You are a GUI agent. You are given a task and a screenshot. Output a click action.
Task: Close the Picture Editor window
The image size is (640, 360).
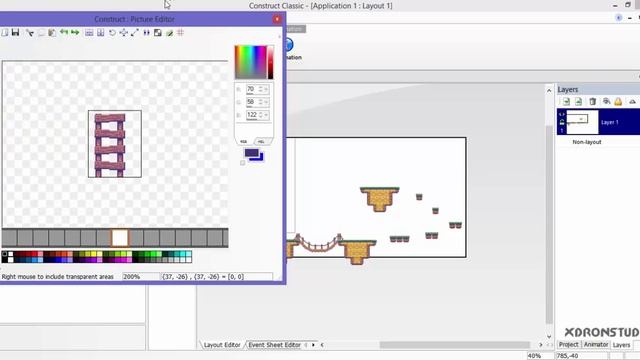[x=277, y=19]
